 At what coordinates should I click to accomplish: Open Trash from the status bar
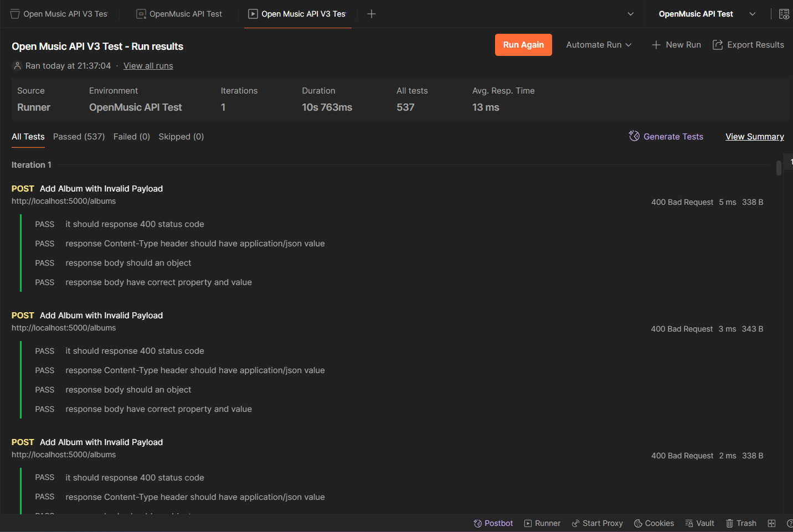click(x=741, y=523)
